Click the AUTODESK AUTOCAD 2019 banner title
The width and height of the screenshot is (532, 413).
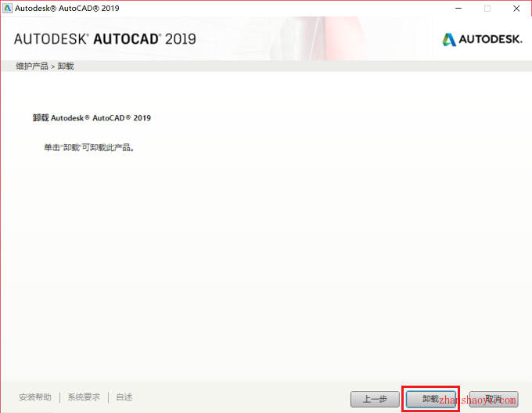(105, 39)
